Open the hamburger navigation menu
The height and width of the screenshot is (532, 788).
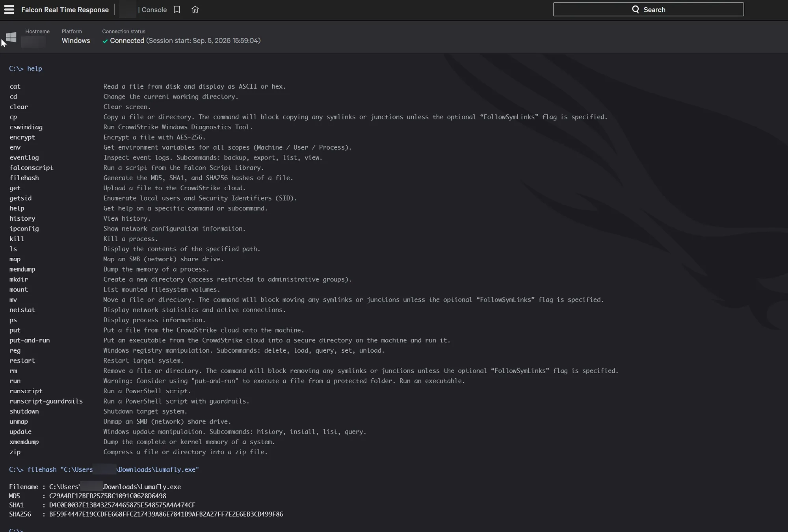pos(9,9)
